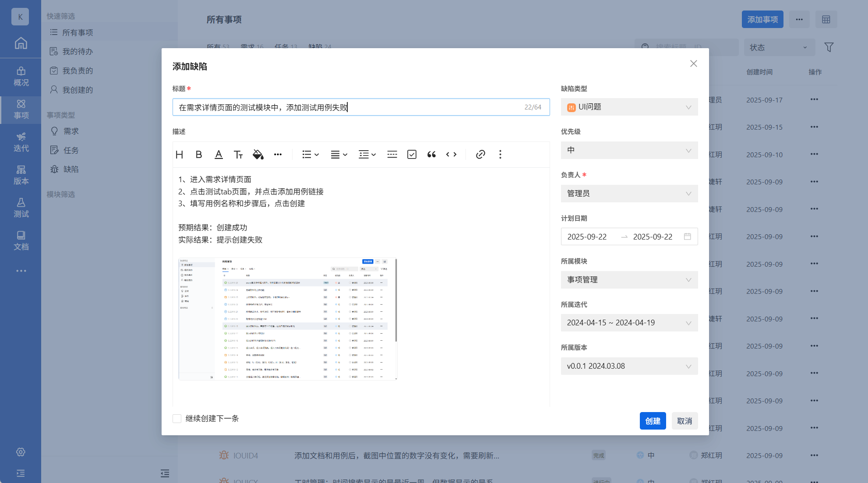Insert a code block
Screen dimensions: 868x483
tap(451, 155)
